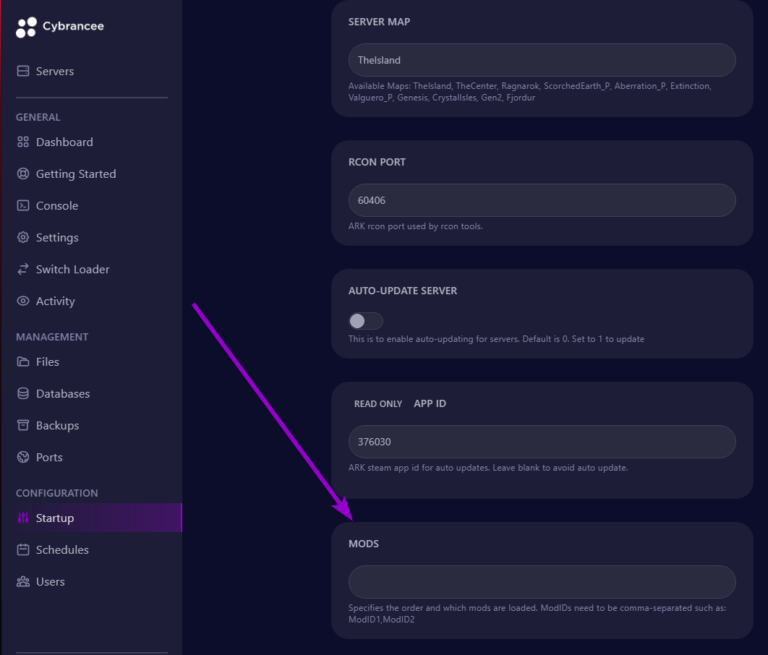Open Backups label
Image resolution: width=768 pixels, height=655 pixels.
[x=57, y=425]
